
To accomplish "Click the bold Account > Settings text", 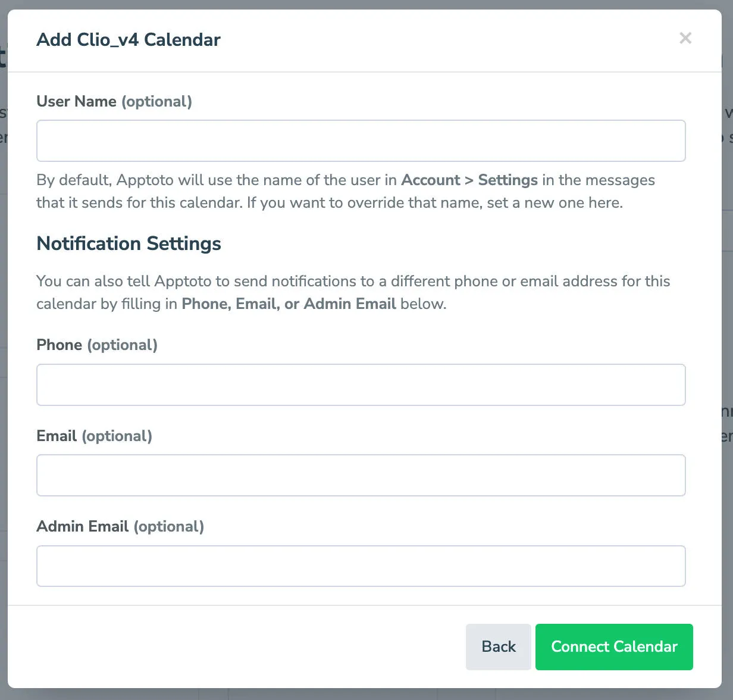I will [469, 180].
